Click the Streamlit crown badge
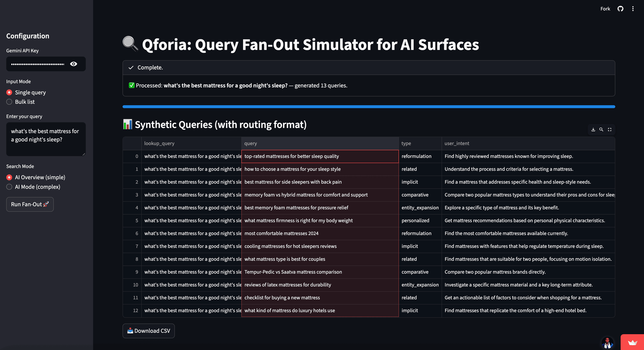The width and height of the screenshot is (644, 350). [632, 342]
